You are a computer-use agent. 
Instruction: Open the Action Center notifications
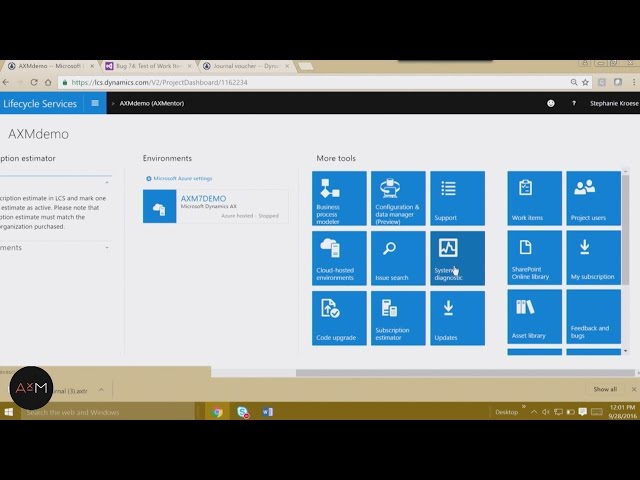(x=582, y=412)
